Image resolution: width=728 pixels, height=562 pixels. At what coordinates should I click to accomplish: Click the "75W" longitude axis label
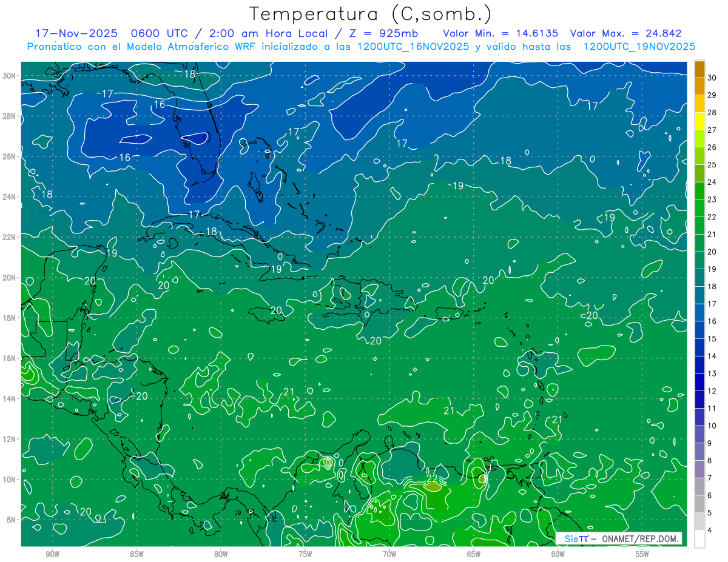tap(305, 554)
